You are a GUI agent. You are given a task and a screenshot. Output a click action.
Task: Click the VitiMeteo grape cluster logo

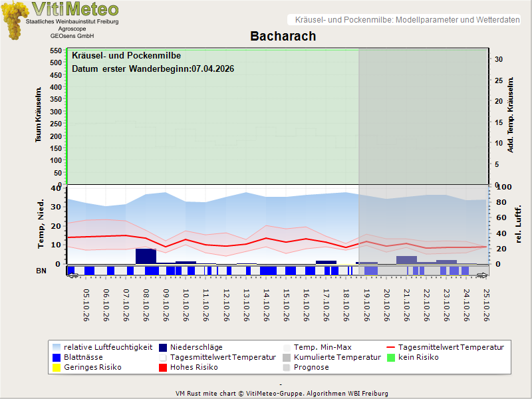pyautogui.click(x=14, y=20)
